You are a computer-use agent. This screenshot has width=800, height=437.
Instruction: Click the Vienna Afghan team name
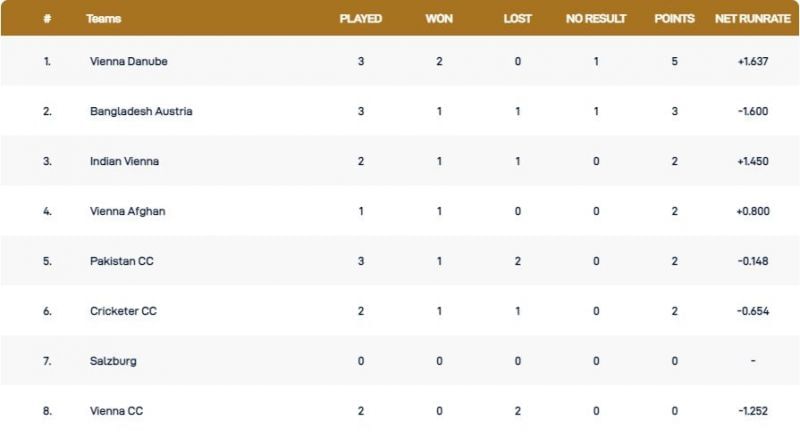[127, 211]
